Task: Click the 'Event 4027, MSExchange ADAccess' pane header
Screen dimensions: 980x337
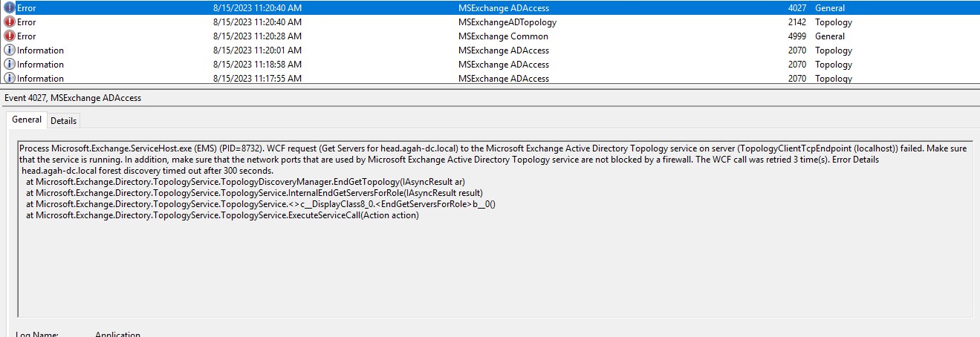Action: 73,98
